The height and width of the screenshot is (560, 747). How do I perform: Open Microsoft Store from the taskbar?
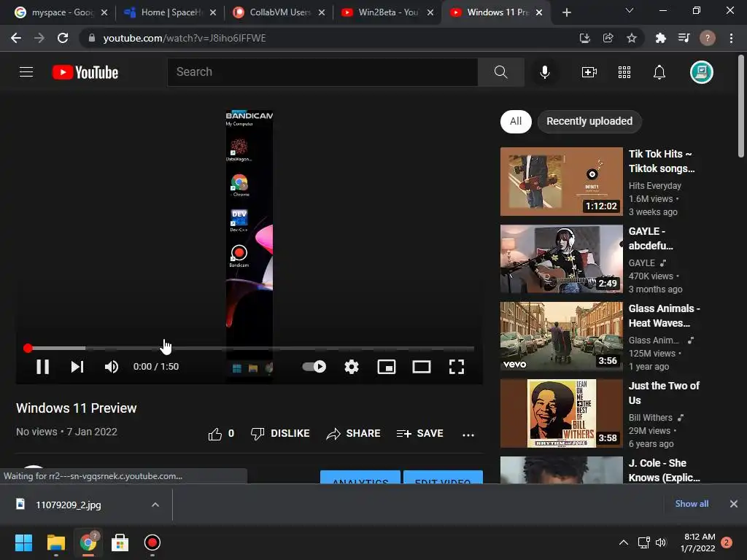(x=120, y=542)
